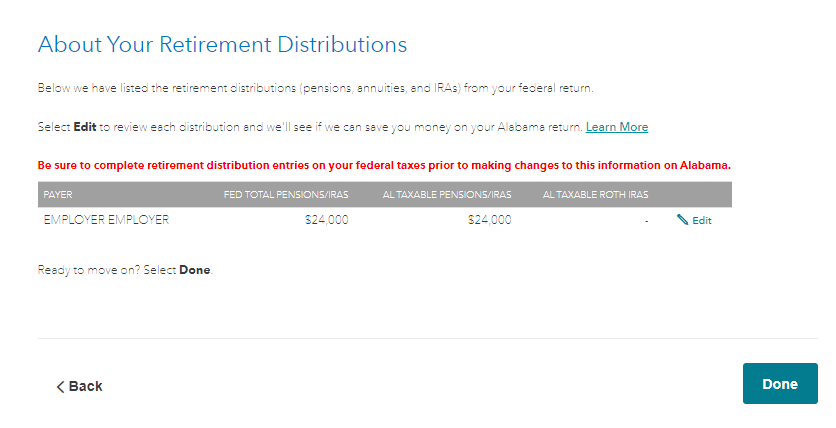Click the left chevron beside Back
Screen dimensions: 836x428
pos(60,387)
